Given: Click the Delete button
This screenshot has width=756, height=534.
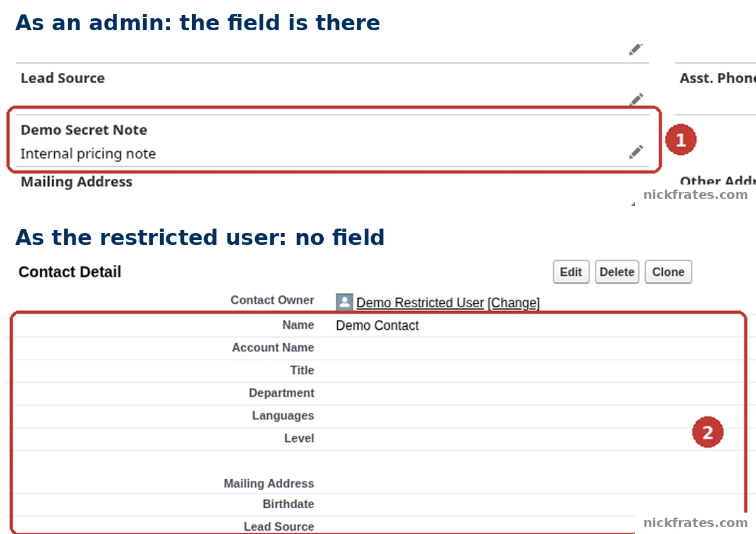Looking at the screenshot, I should click(x=617, y=272).
